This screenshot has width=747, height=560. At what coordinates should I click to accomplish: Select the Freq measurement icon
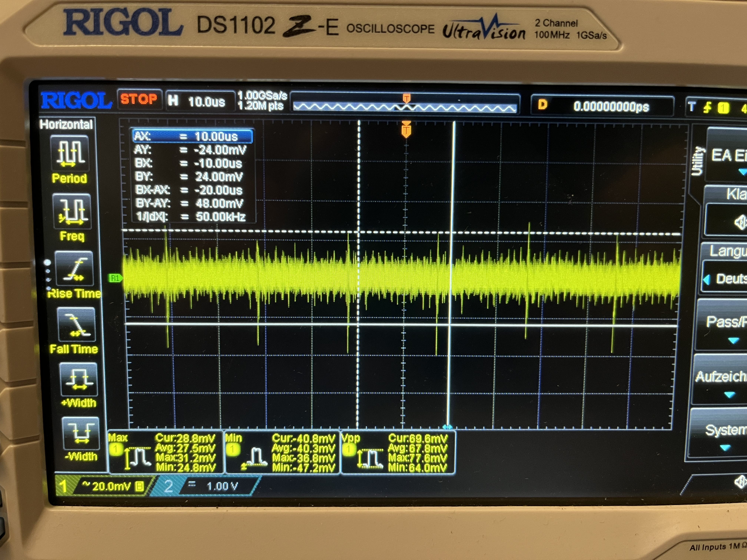pos(72,211)
